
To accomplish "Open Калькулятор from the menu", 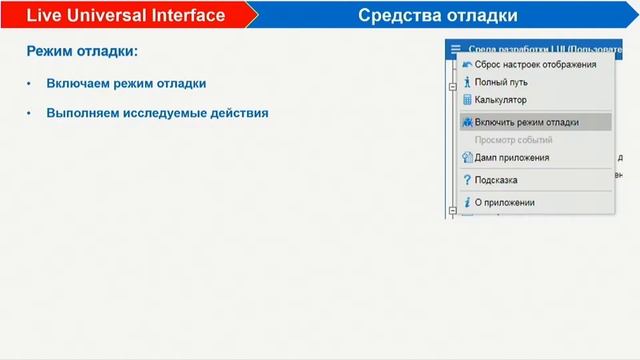I will (536, 100).
